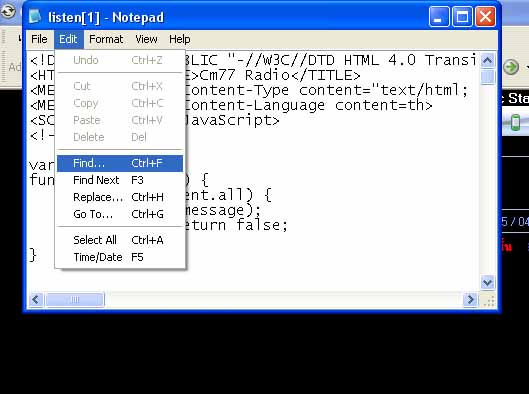Click the greyed-out Copy entry
This screenshot has height=394, width=529.
(x=120, y=103)
